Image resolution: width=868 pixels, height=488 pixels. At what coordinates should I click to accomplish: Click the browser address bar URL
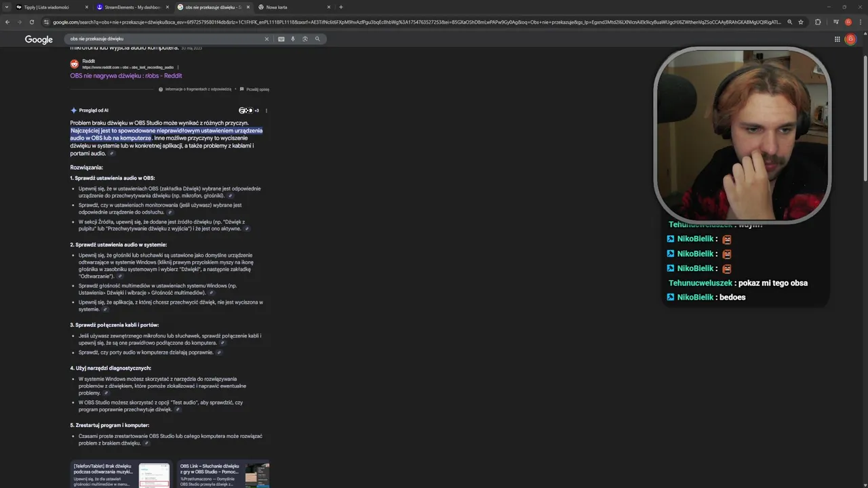point(417,22)
